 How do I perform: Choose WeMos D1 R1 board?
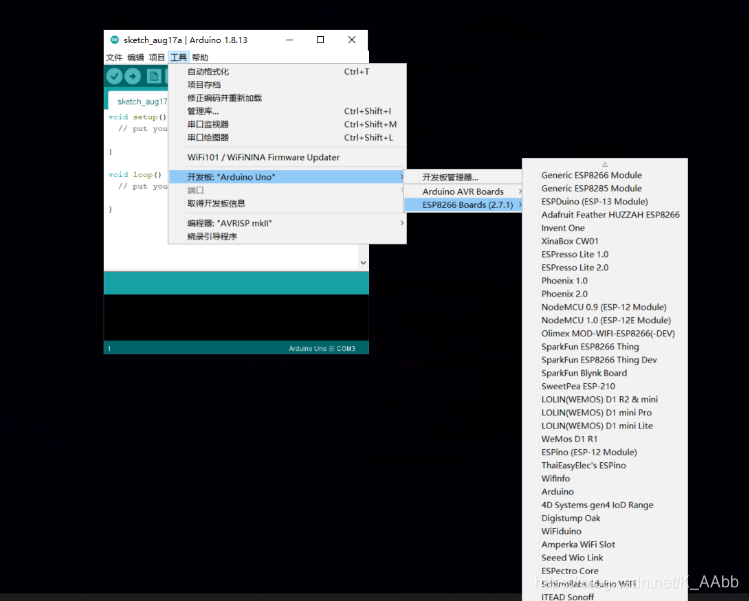tap(605, 439)
